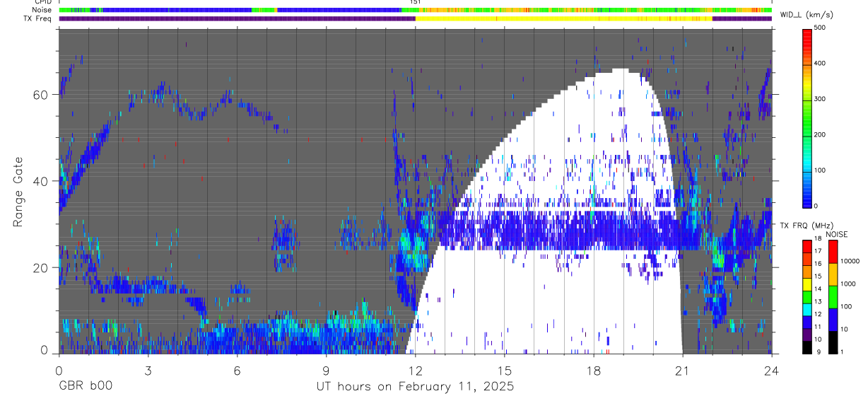This screenshot has width=868, height=401.
Task: Click the 'UT hours on February 11, 2025' label
Action: pyautogui.click(x=415, y=387)
